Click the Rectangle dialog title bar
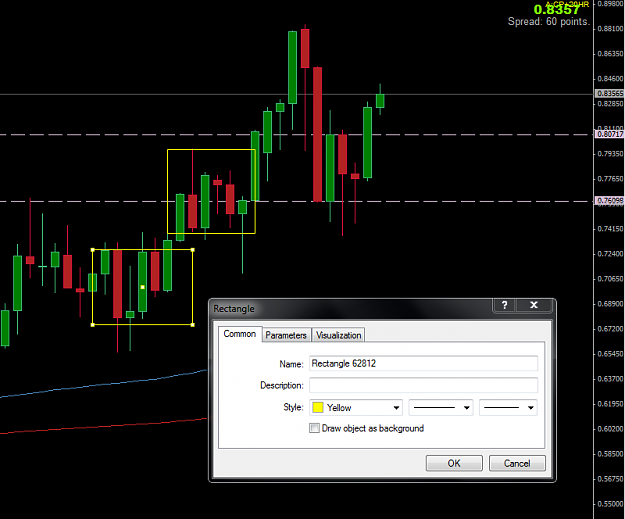The width and height of the screenshot is (625, 519). pos(351,309)
